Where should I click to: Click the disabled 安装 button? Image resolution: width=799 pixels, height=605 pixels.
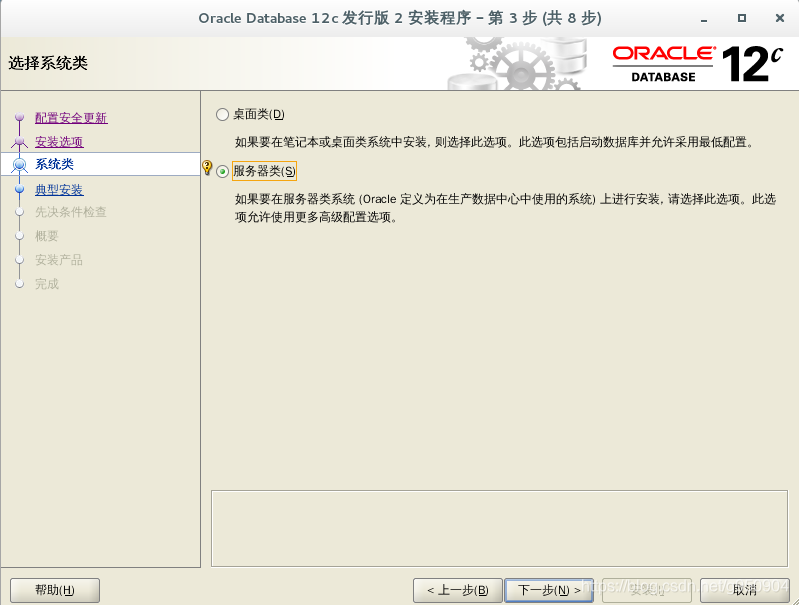coord(647,590)
